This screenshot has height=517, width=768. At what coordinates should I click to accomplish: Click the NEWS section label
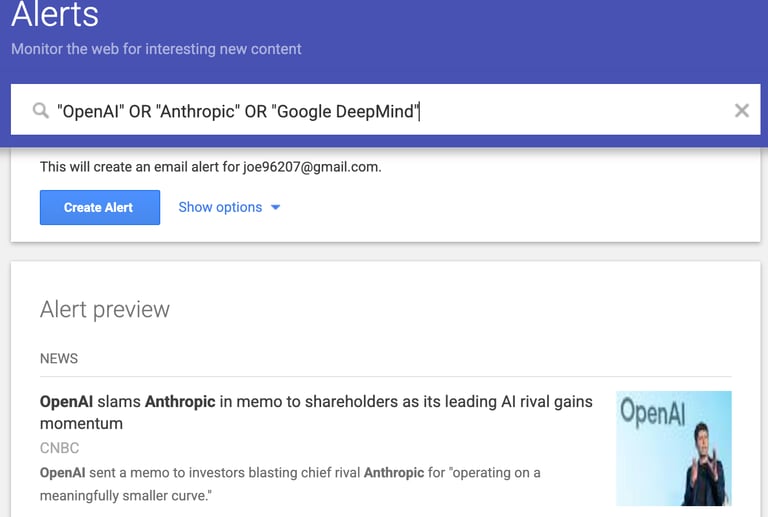click(x=59, y=358)
